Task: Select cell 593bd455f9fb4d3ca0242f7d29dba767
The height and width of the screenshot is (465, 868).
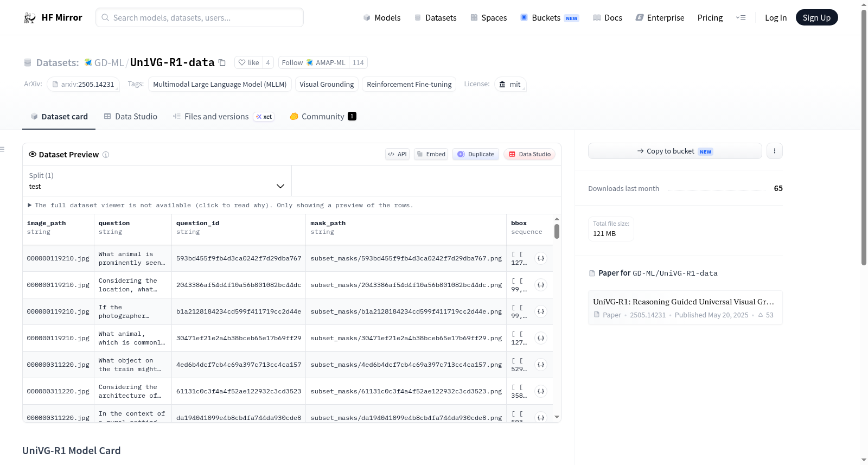Action: pyautogui.click(x=239, y=258)
